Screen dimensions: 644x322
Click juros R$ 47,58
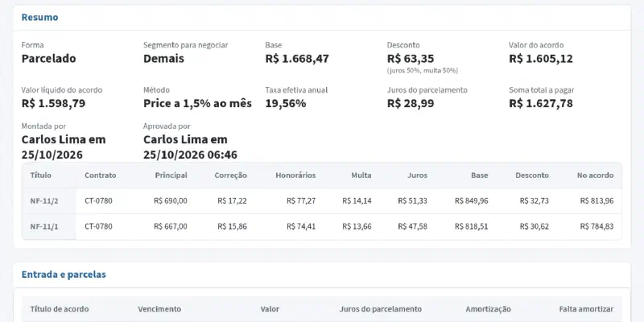(412, 227)
